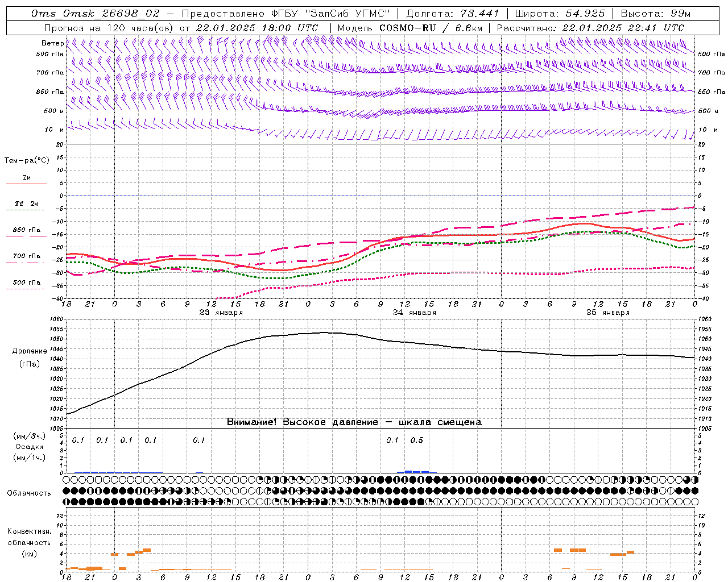The height and width of the screenshot is (582, 728).
Task: Click the station title Oms_Omsk_26698_02
Action: pos(96,14)
